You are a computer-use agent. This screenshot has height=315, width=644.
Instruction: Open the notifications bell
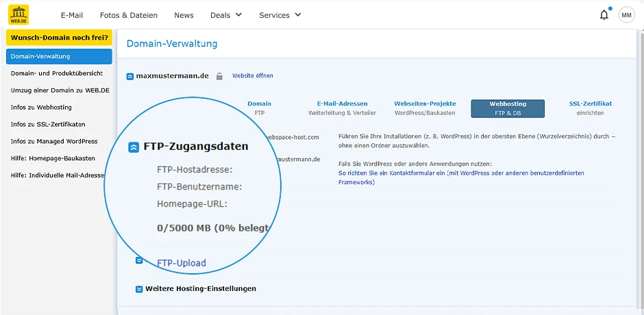tap(604, 15)
